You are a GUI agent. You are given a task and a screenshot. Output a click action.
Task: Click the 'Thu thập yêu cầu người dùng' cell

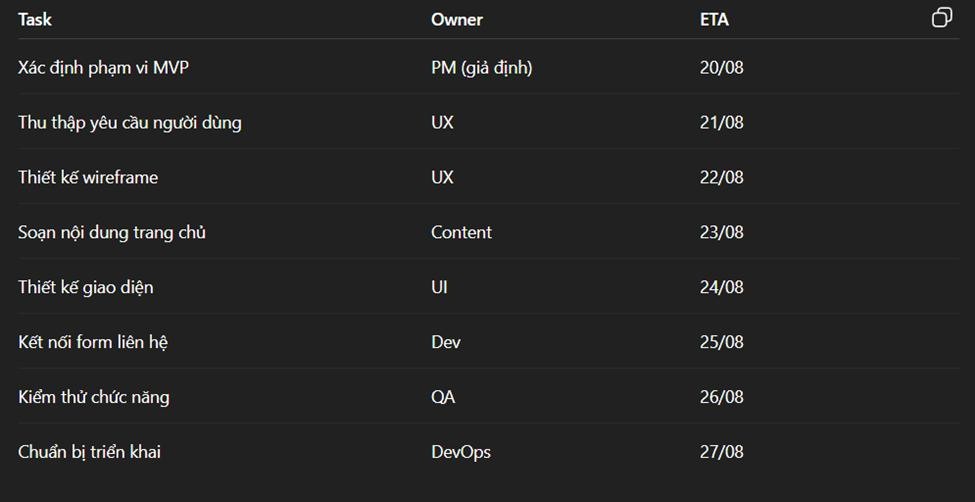129,123
